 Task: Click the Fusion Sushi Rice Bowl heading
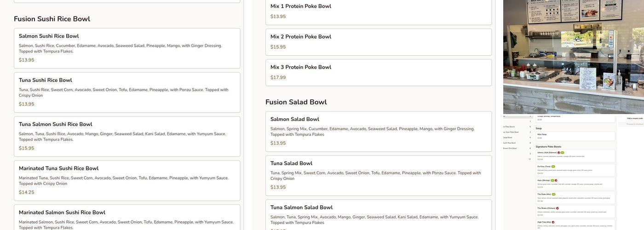tap(52, 19)
